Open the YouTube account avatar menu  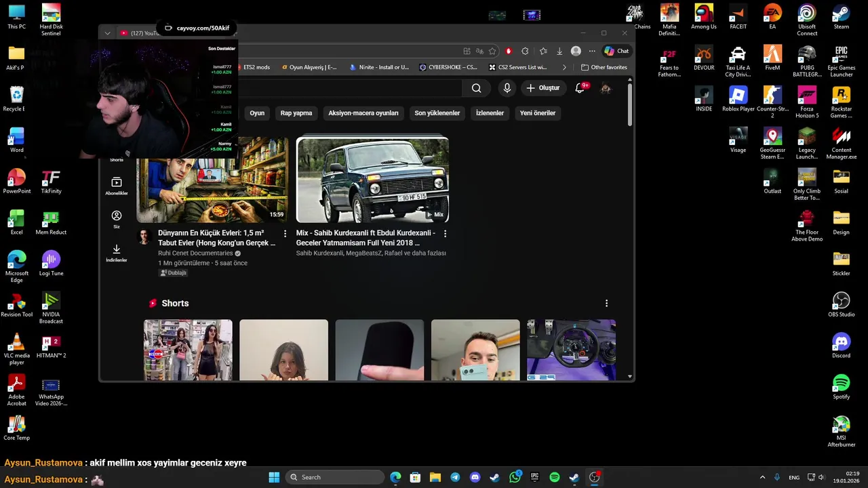606,88
